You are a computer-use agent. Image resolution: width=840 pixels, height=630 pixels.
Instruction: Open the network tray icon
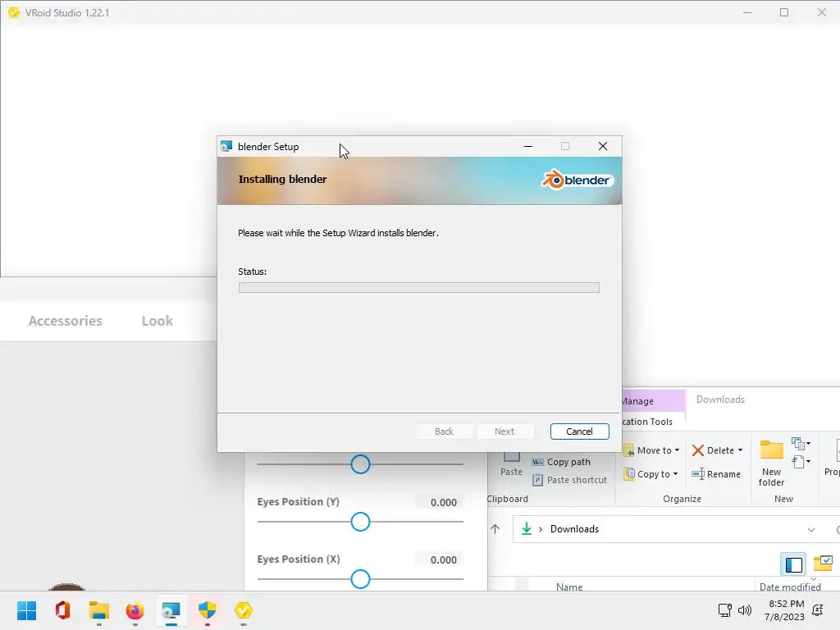coord(725,609)
